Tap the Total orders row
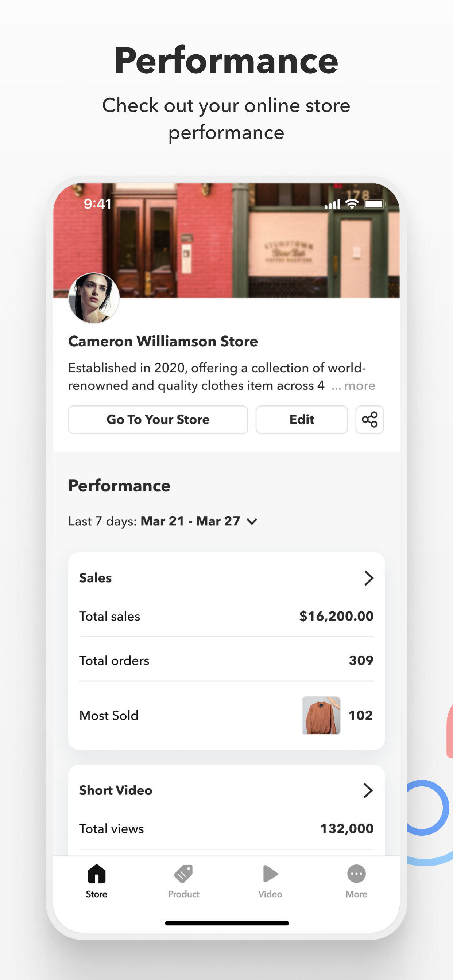The image size is (453, 980). pyautogui.click(x=226, y=660)
